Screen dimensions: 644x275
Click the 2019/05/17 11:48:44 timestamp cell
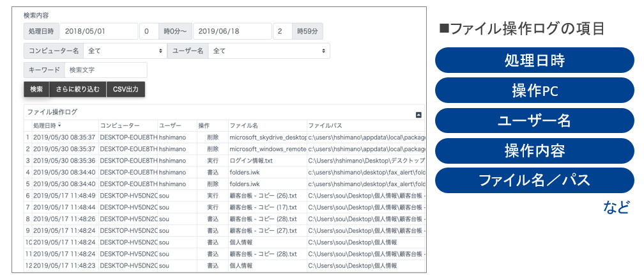click(x=65, y=207)
